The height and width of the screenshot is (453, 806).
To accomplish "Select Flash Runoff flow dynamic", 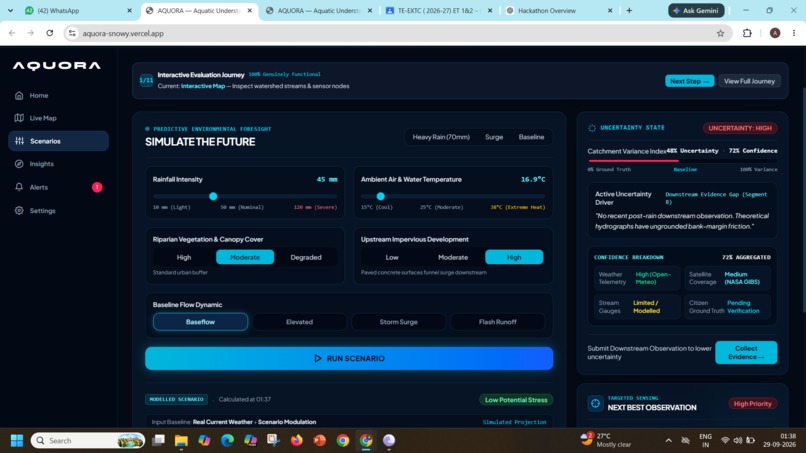I will pos(498,322).
